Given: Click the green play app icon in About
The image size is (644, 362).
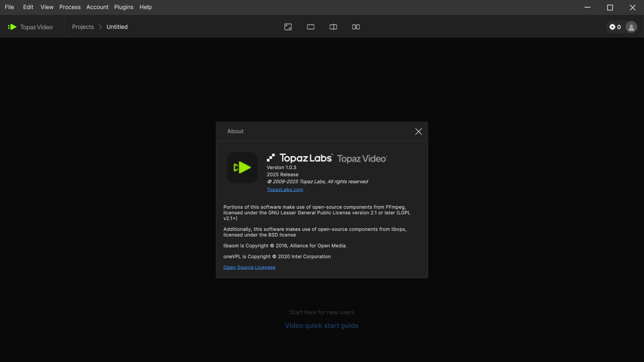Looking at the screenshot, I should tap(242, 167).
